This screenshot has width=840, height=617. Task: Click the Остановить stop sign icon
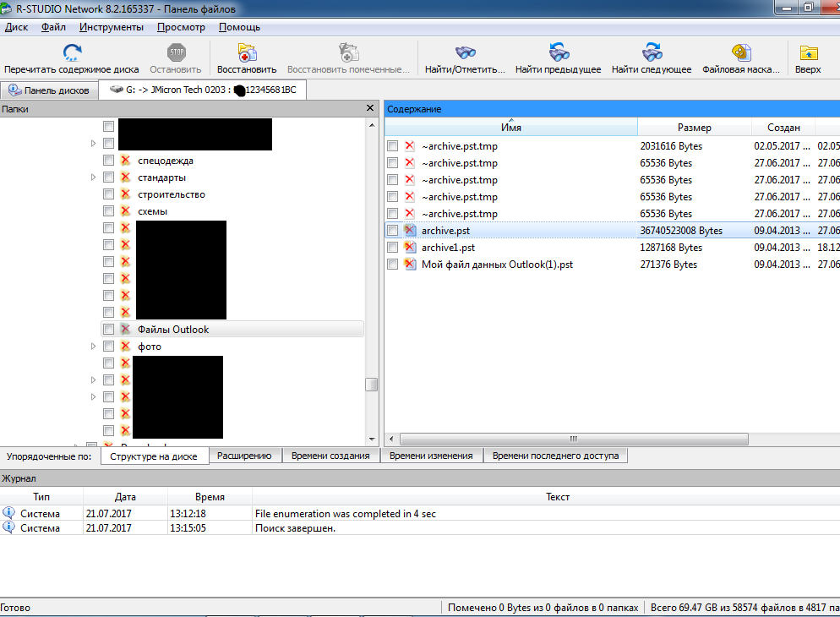[x=177, y=52]
